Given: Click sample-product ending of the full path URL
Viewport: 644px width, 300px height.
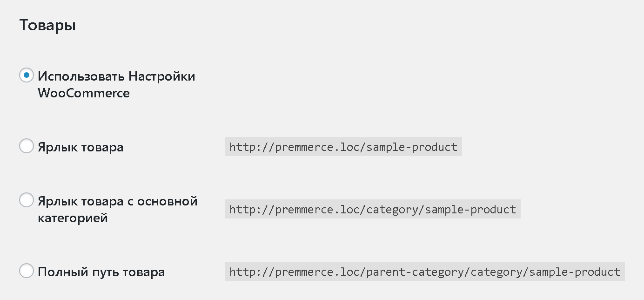Looking at the screenshot, I should pyautogui.click(x=575, y=272).
